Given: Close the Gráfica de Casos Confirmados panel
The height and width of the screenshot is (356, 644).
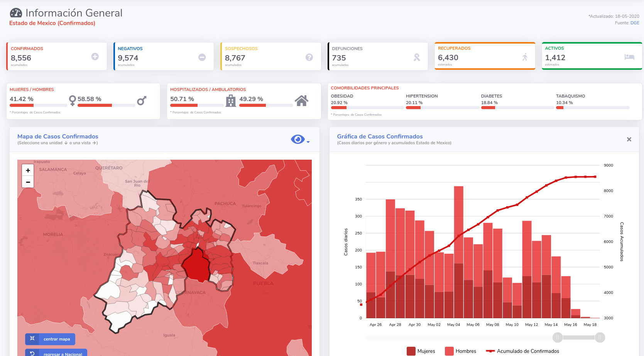Looking at the screenshot, I should [629, 139].
